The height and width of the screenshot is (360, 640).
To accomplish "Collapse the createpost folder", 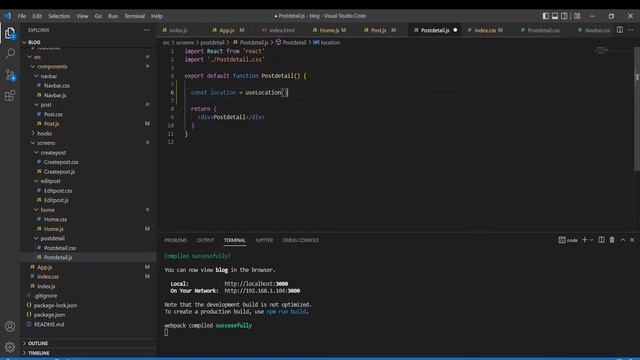I will (x=88, y=153).
